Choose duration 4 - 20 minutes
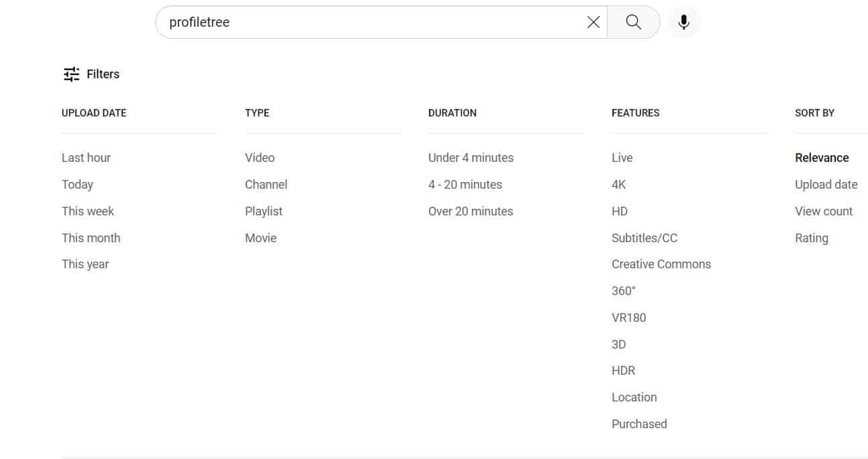This screenshot has width=868, height=459. click(465, 185)
